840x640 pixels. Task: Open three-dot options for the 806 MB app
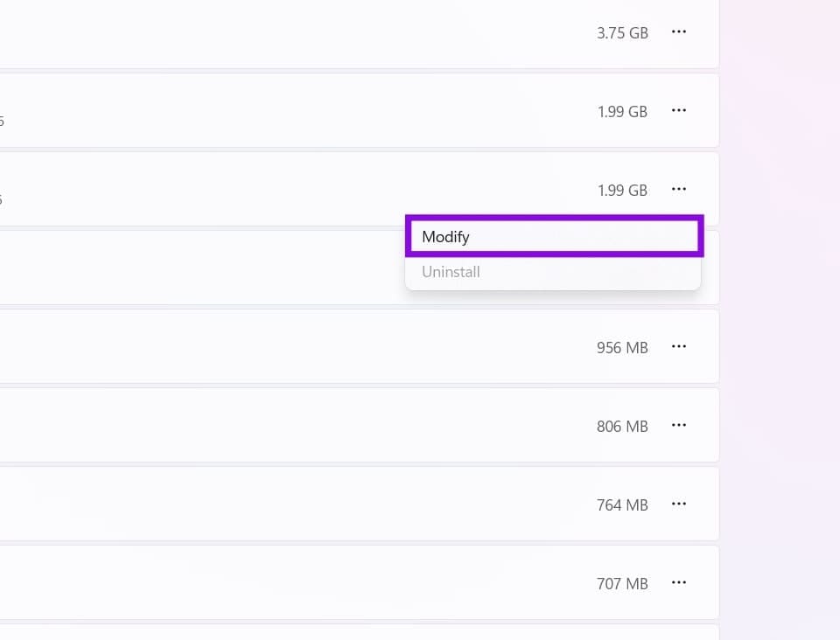[679, 426]
